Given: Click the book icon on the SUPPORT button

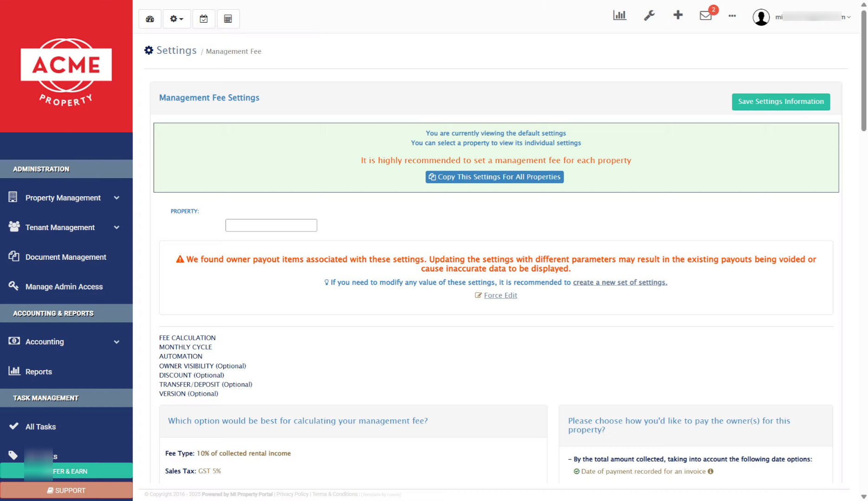Looking at the screenshot, I should pyautogui.click(x=50, y=490).
